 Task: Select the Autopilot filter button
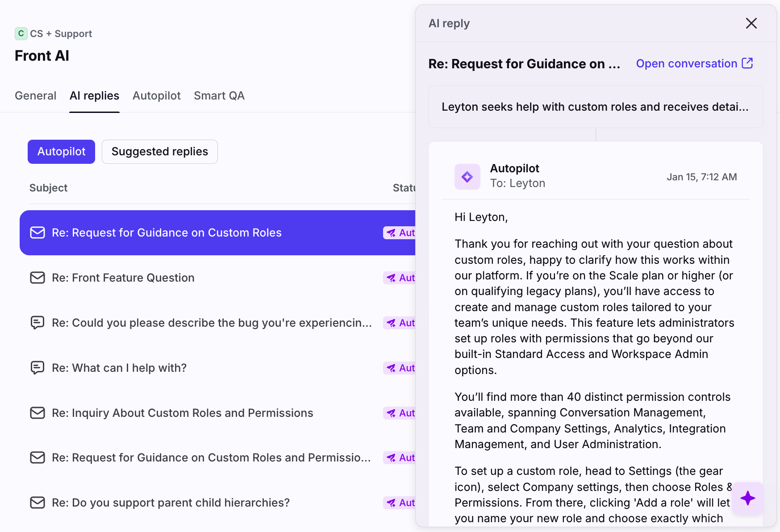[x=61, y=152]
